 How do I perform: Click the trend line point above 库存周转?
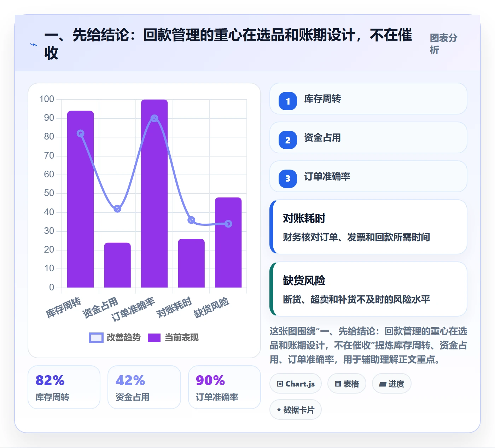coord(81,134)
